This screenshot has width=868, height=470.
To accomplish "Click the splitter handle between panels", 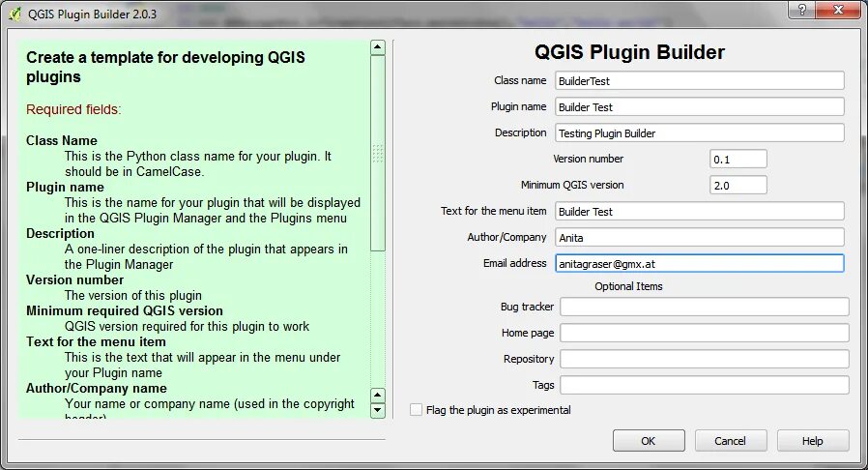I will (x=393, y=228).
